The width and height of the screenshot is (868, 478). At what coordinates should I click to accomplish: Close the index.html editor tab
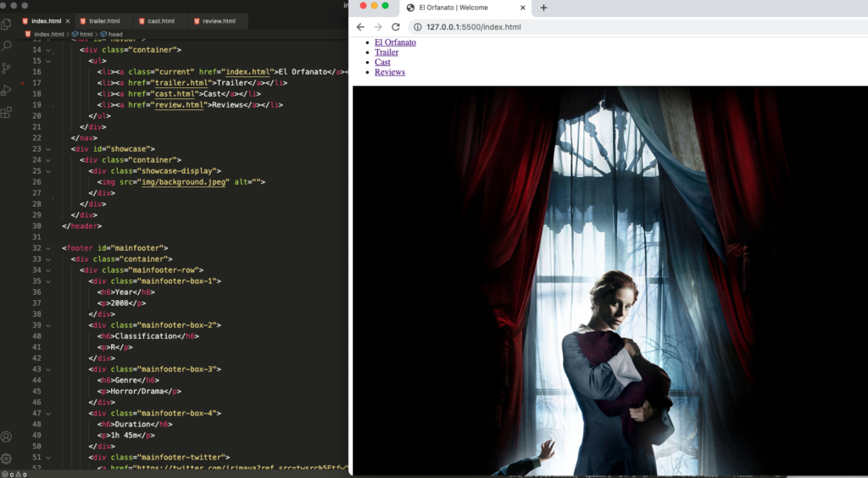click(68, 21)
